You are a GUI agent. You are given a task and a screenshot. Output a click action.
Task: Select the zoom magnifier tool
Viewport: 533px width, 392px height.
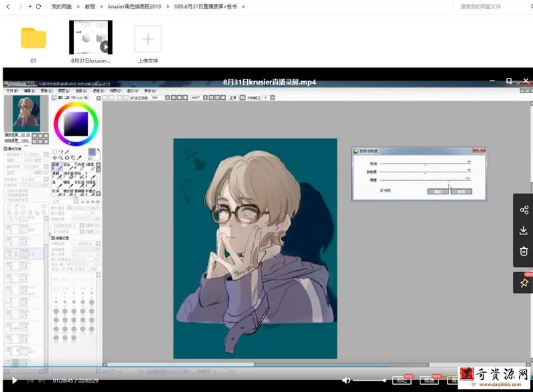coord(61,158)
